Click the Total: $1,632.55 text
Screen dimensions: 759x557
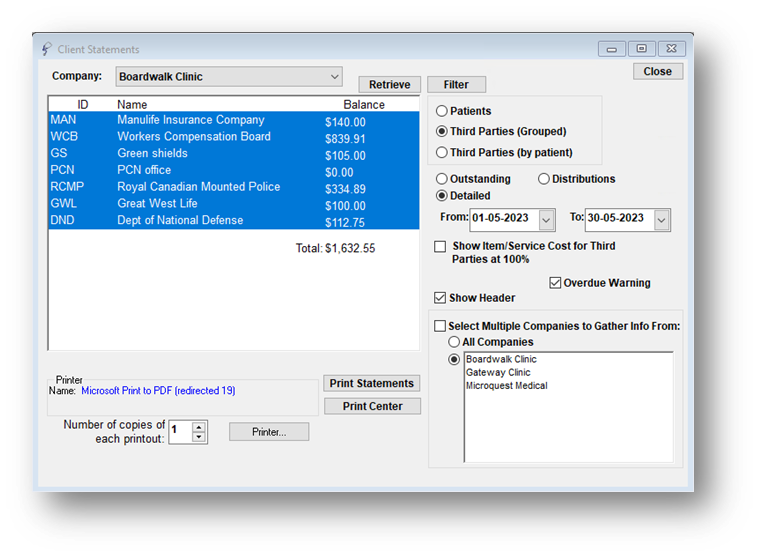coord(335,248)
